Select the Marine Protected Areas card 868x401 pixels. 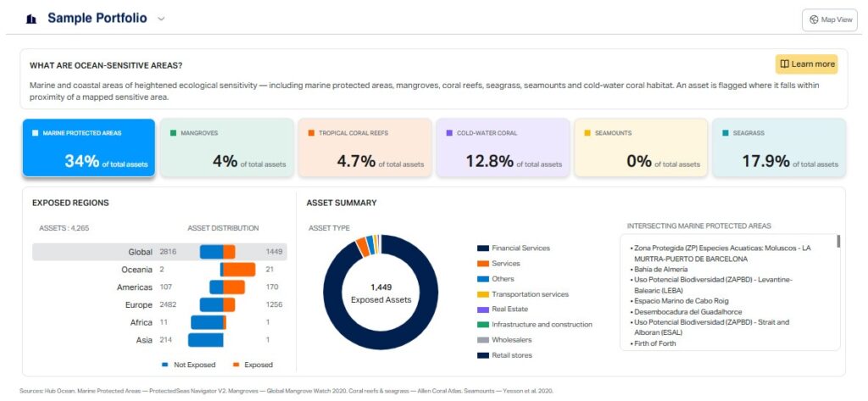tap(88, 148)
